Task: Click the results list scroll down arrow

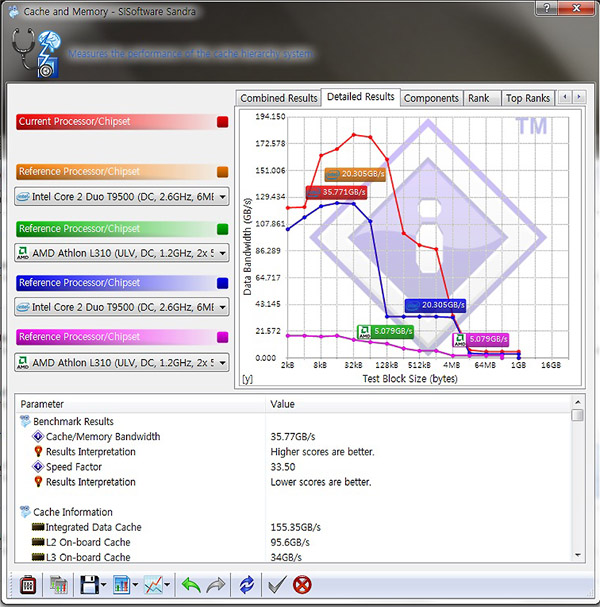Action: click(578, 555)
